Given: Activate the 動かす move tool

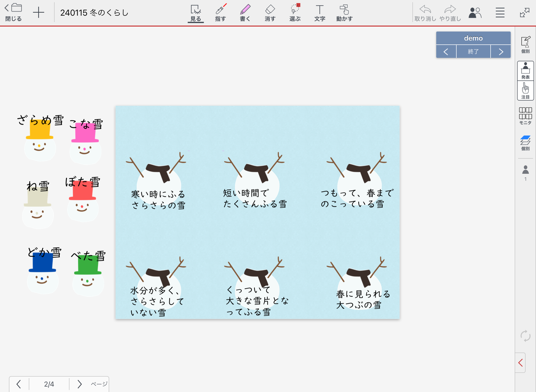Looking at the screenshot, I should [x=344, y=13].
